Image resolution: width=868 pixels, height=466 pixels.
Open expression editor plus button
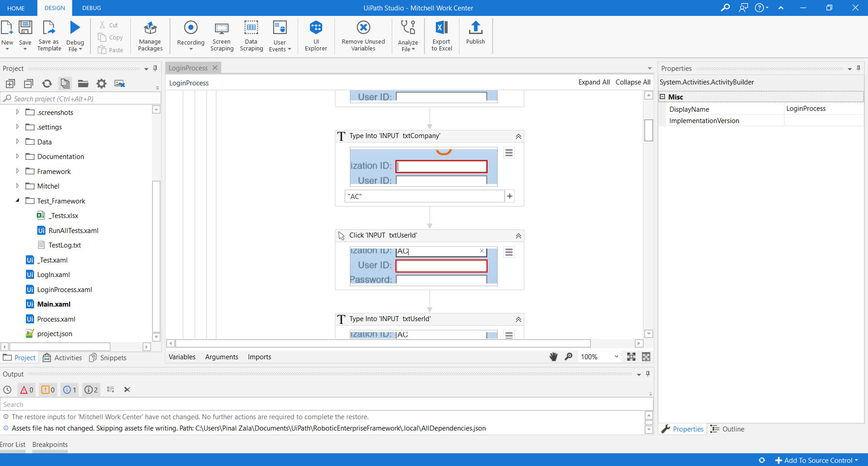510,196
